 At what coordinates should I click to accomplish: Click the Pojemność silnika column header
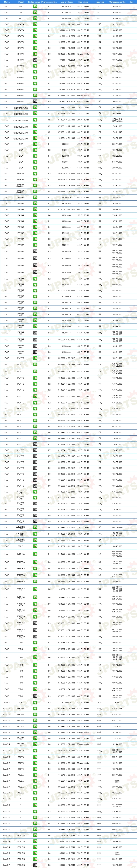(49, 2)
